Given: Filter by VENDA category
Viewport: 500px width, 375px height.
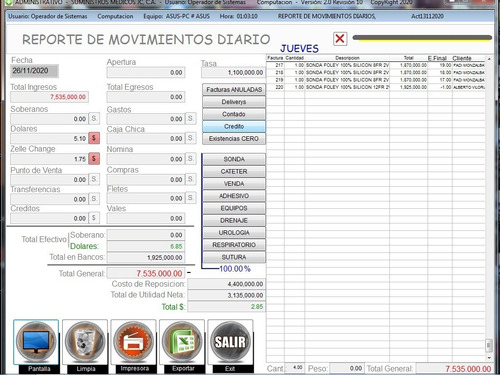Looking at the screenshot, I should point(234,184).
